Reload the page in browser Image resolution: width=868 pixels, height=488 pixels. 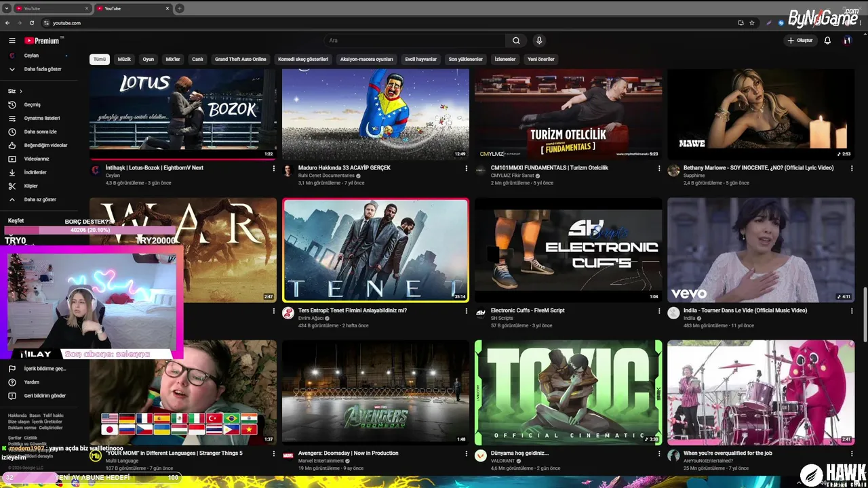31,22
